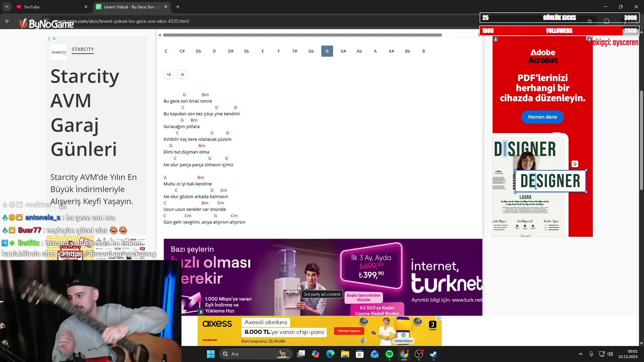Close the Axess bottom banner with X
Image resolution: width=644 pixels, height=362 pixels.
201,312
